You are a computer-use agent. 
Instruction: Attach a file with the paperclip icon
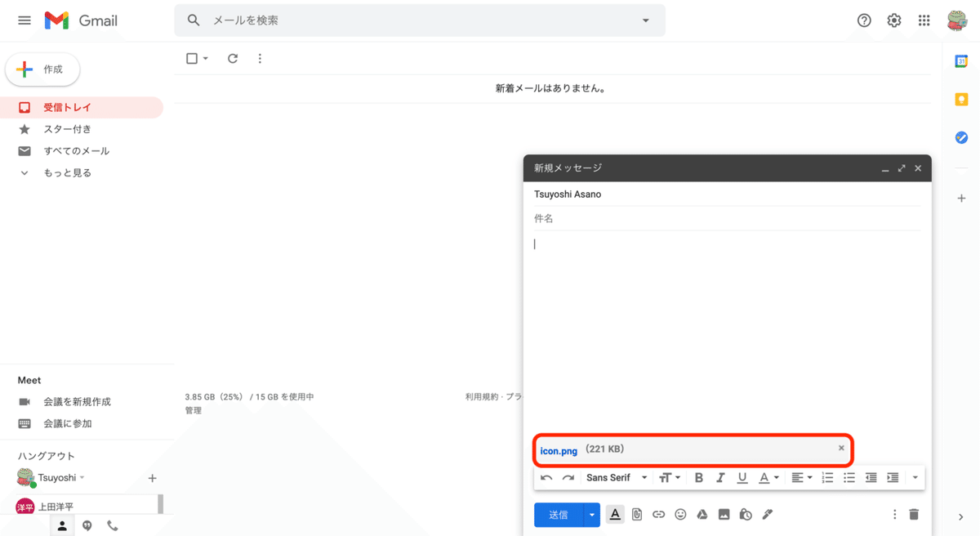click(637, 514)
